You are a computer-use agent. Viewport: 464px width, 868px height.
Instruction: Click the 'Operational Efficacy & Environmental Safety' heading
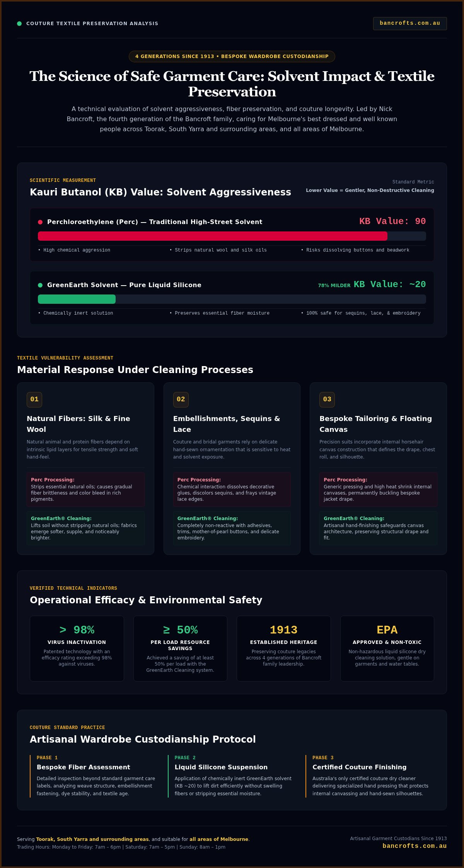(146, 600)
